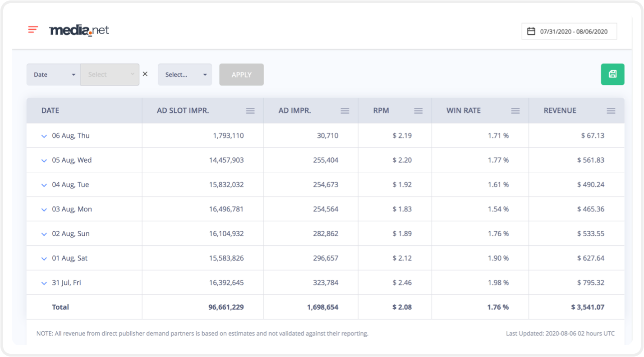Image resolution: width=644 pixels, height=357 pixels.
Task: Open the calendar date range picker icon
Action: [531, 31]
